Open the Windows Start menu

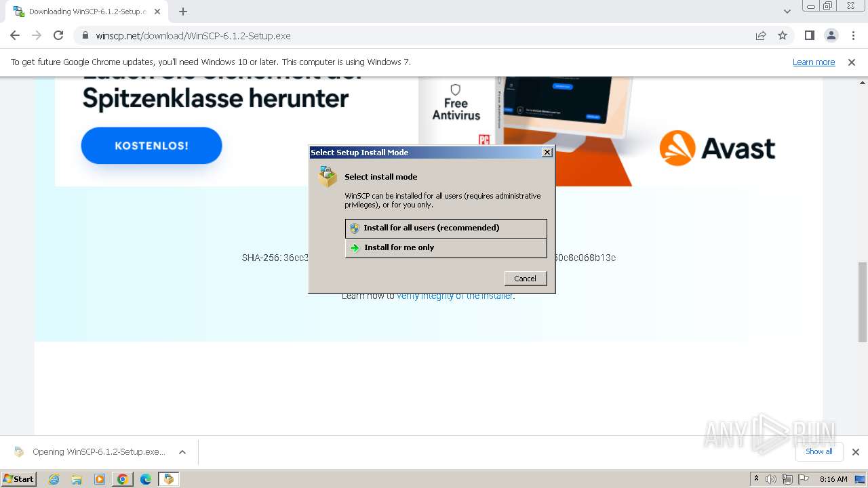tap(18, 479)
